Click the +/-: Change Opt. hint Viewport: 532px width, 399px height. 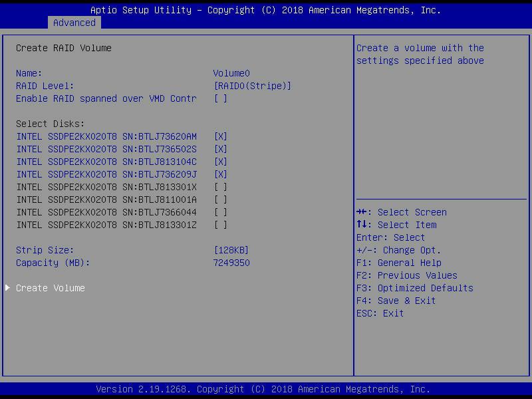pos(398,250)
